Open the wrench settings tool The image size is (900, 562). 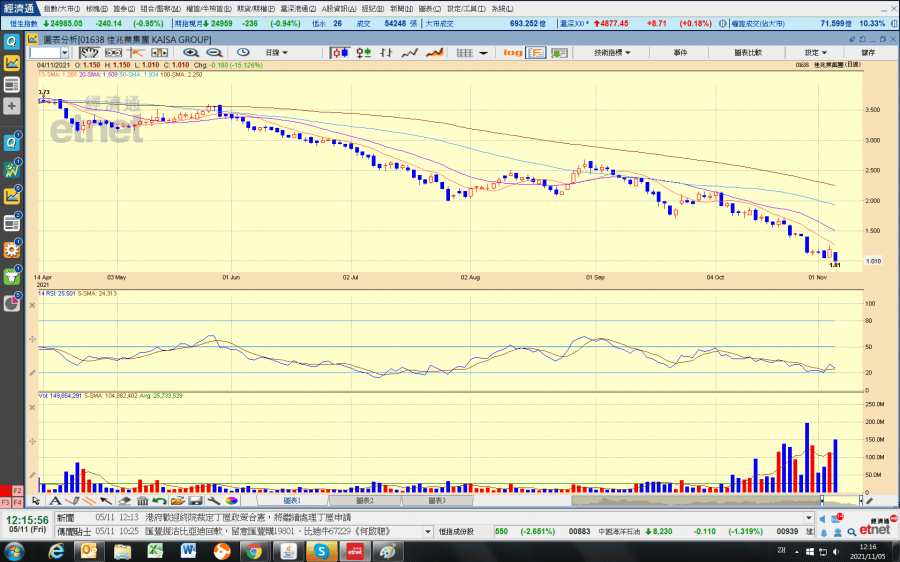pyautogui.click(x=214, y=500)
